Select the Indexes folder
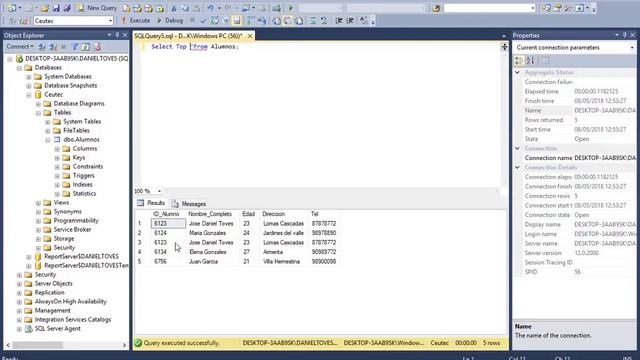 [82, 184]
